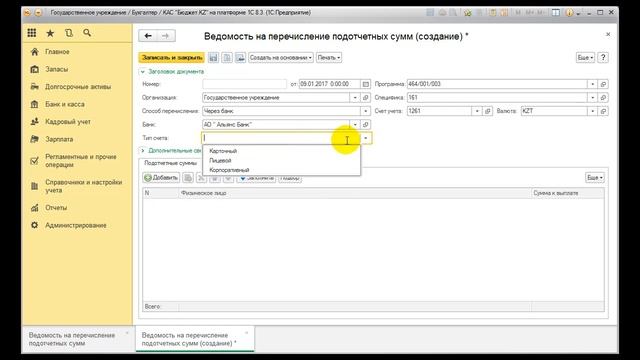The height and width of the screenshot is (360, 640).
Task: Close the document form with X
Action: (x=608, y=35)
